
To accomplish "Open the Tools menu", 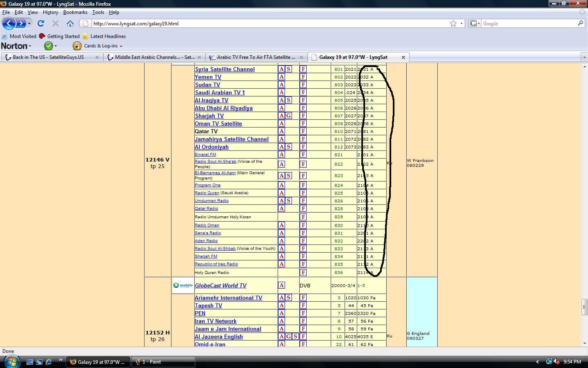I will click(98, 12).
